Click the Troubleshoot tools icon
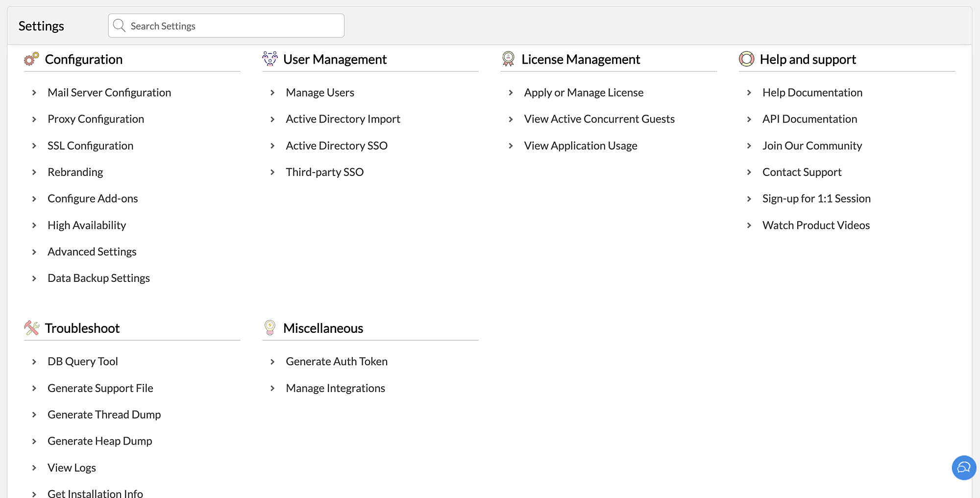The height and width of the screenshot is (498, 980). click(31, 328)
